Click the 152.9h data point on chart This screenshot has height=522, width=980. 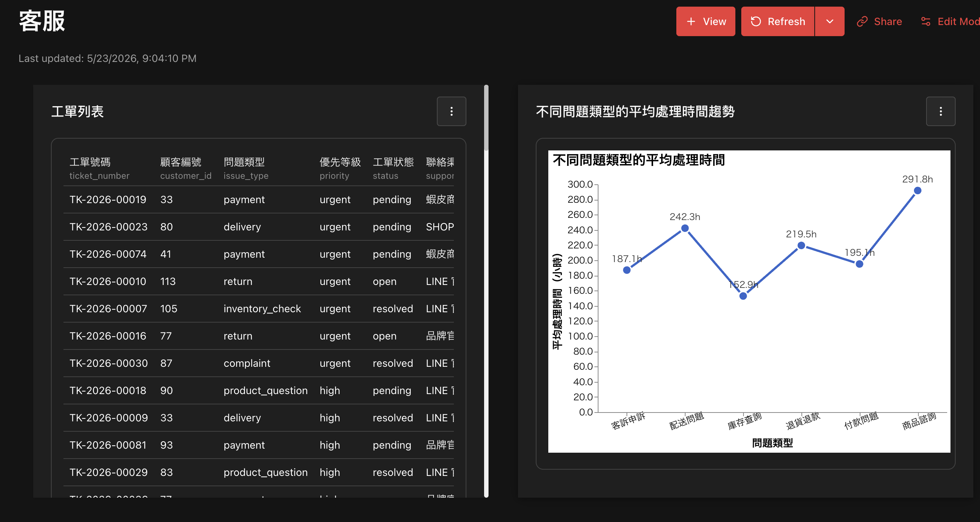[x=743, y=296]
